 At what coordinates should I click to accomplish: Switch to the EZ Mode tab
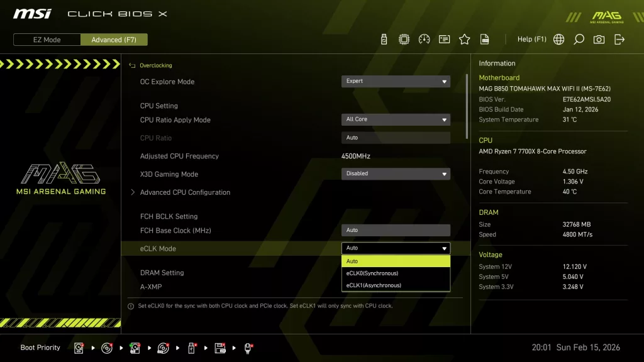pyautogui.click(x=46, y=39)
